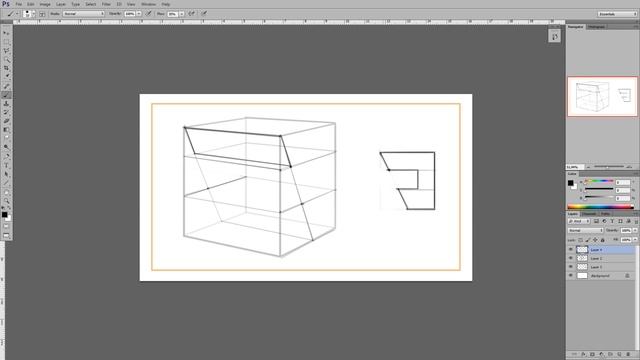
Task: Select the Eyedropper tool
Action: [x=6, y=77]
